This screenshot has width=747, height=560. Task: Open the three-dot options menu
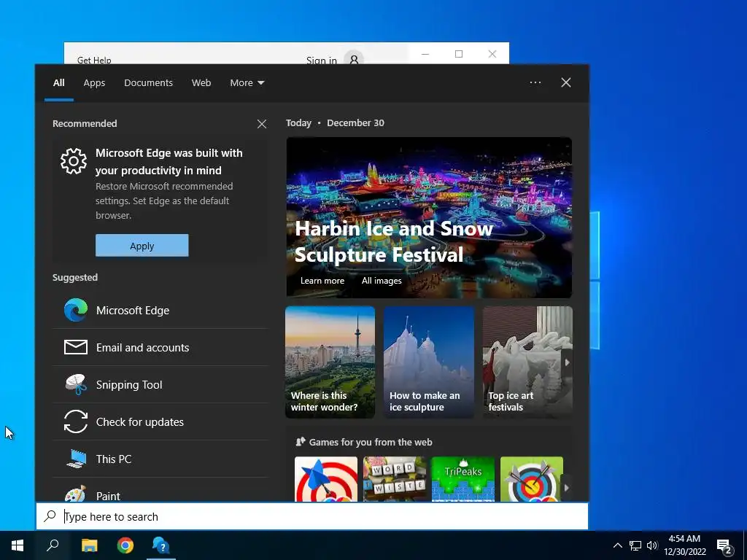tap(535, 82)
